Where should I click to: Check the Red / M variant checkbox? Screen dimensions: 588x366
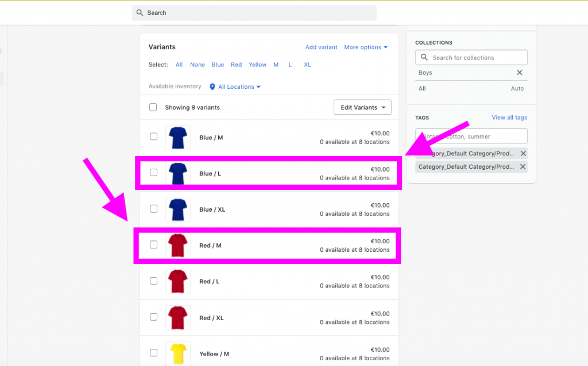(153, 245)
